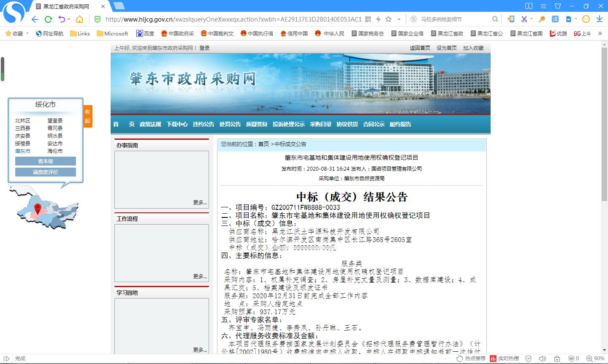
Task: Star this page with the bookmark icon
Action: [388, 19]
